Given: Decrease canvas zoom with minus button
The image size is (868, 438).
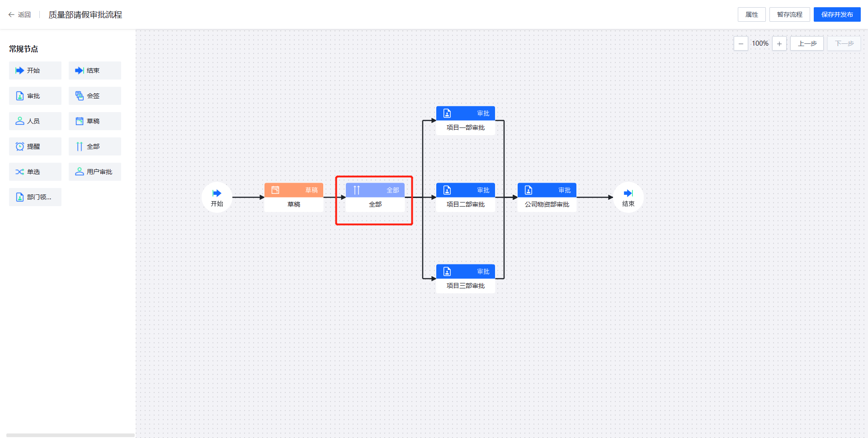Looking at the screenshot, I should [x=741, y=44].
